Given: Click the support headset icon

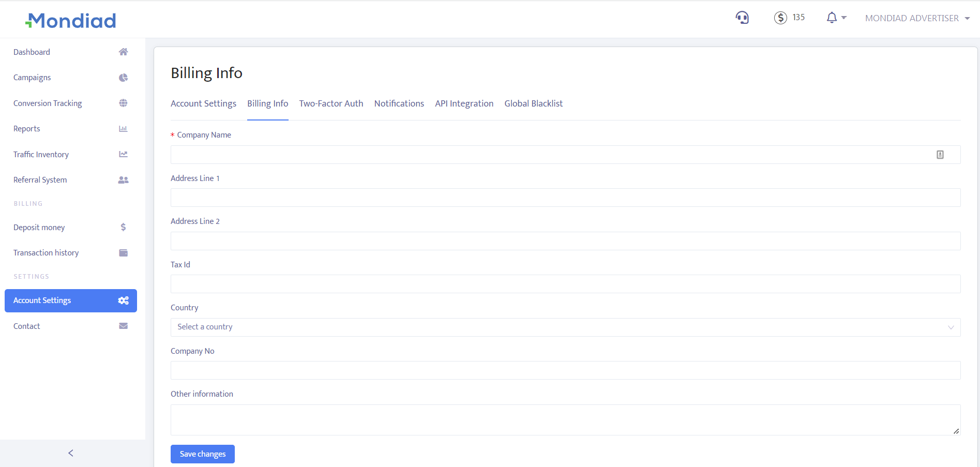Looking at the screenshot, I should (x=742, y=18).
